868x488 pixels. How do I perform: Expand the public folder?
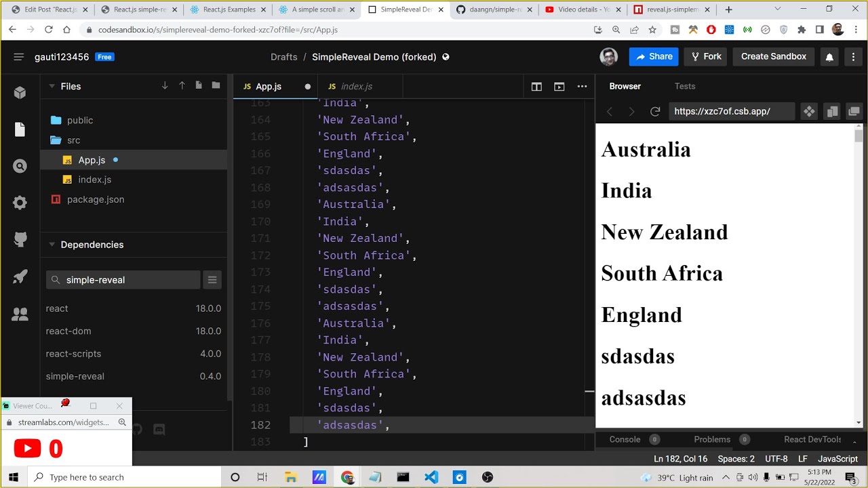pos(79,120)
